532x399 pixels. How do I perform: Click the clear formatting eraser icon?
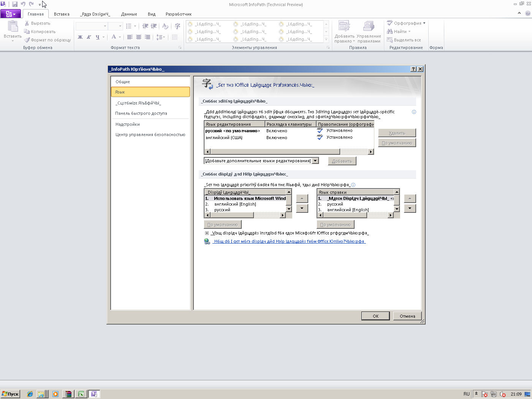tap(165, 26)
